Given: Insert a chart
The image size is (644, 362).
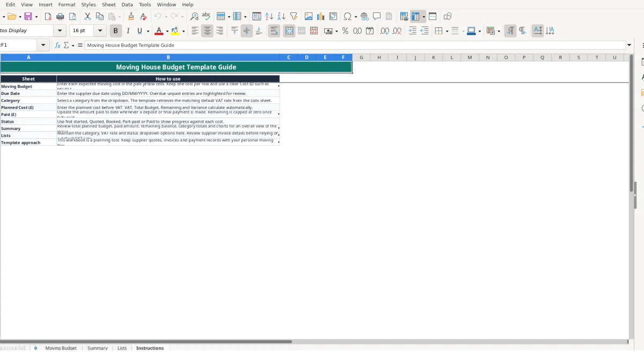Looking at the screenshot, I should coord(321,17).
